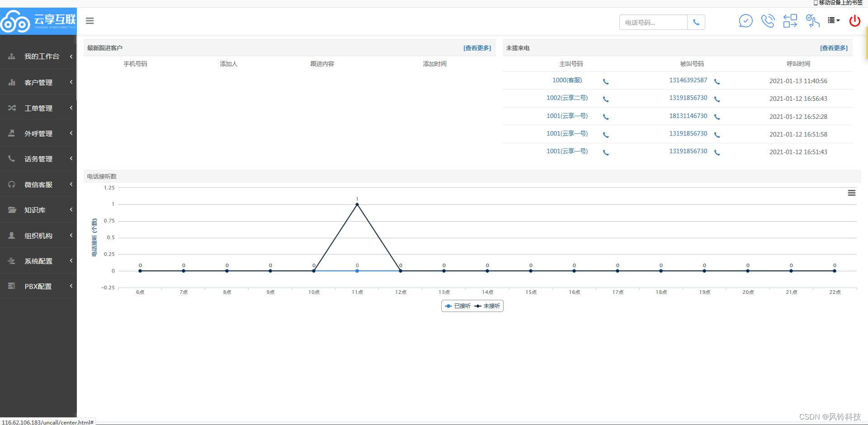Toggle 未接听 series in chart legend
Screen dimensions: 868x425
pos(487,306)
